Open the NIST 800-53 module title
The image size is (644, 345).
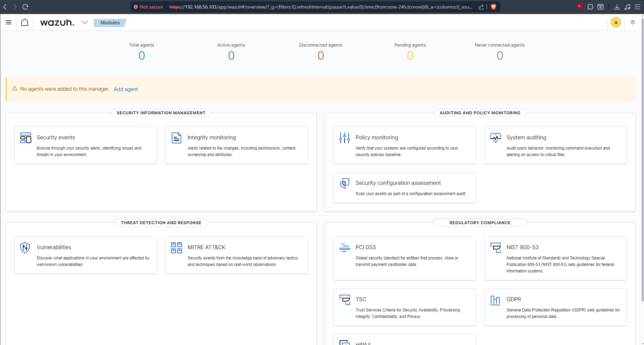coord(523,247)
